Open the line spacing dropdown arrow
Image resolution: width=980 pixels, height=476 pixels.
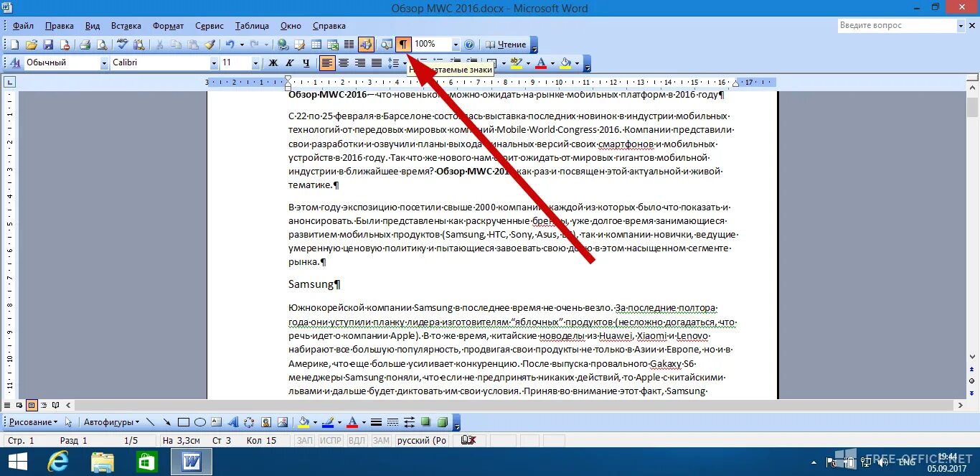point(405,63)
